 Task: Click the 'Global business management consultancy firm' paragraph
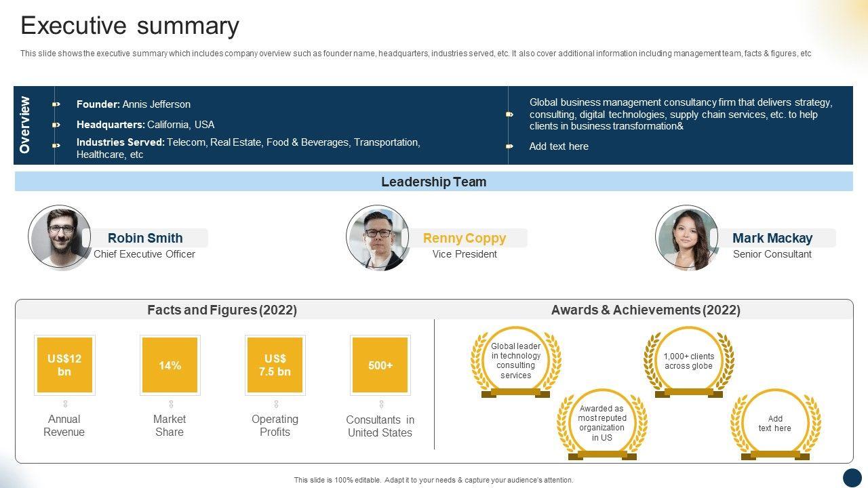tap(681, 114)
